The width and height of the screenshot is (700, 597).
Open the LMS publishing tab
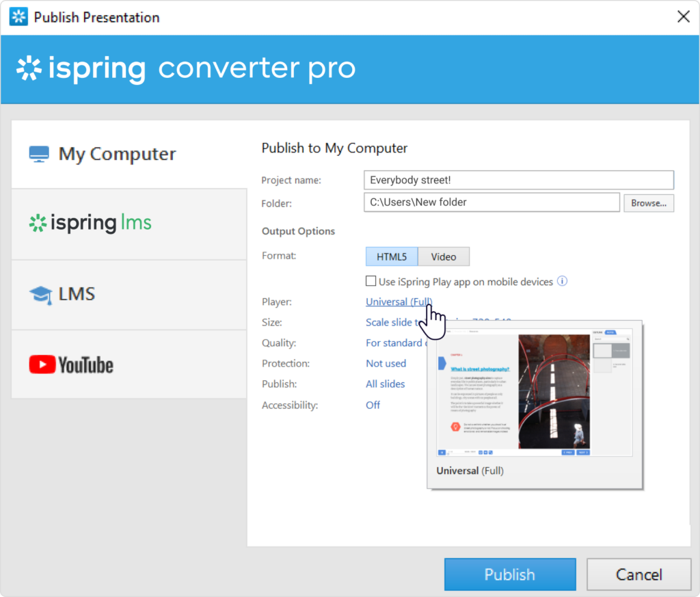(129, 295)
